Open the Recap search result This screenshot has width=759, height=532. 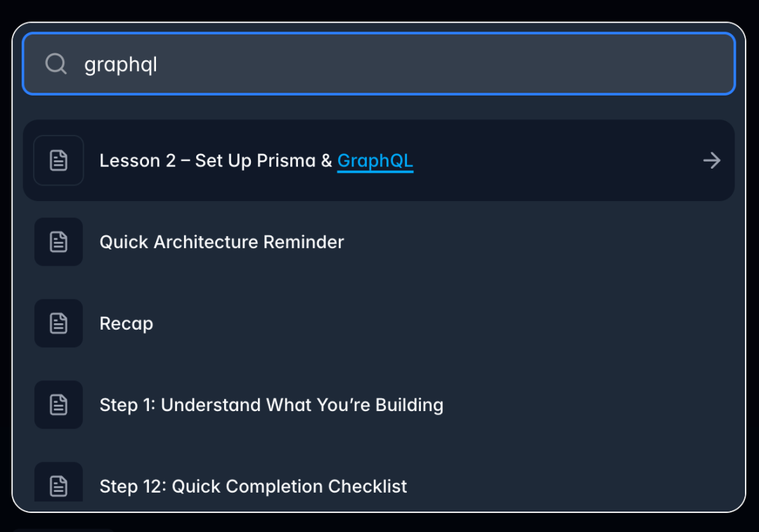pos(126,323)
